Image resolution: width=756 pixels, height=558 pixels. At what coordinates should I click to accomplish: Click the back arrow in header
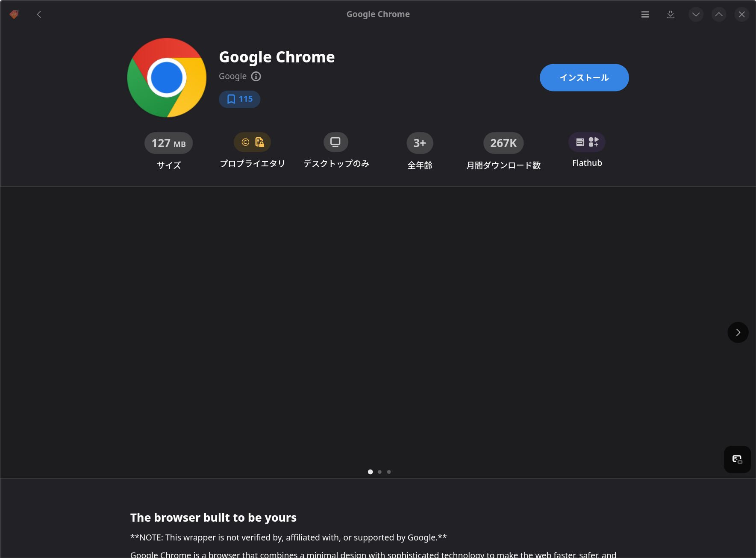click(39, 15)
